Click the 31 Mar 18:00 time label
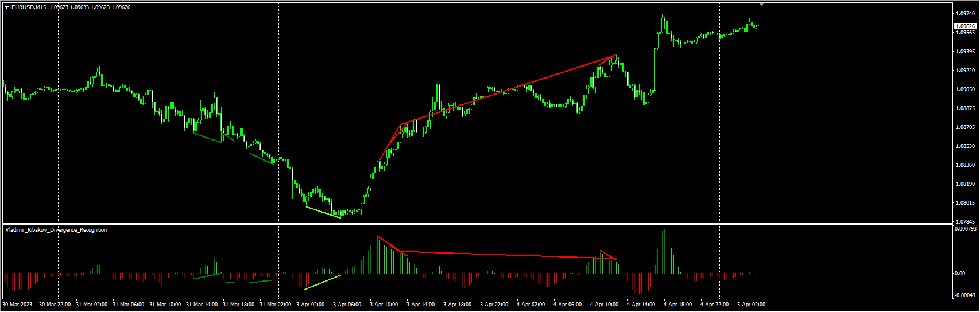This screenshot has height=312, width=980. 238,305
